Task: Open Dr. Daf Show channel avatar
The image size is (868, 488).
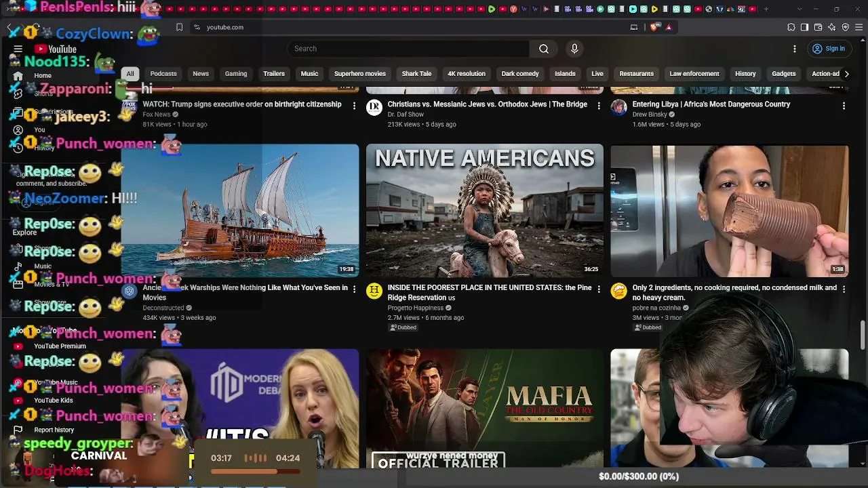Action: [x=374, y=107]
